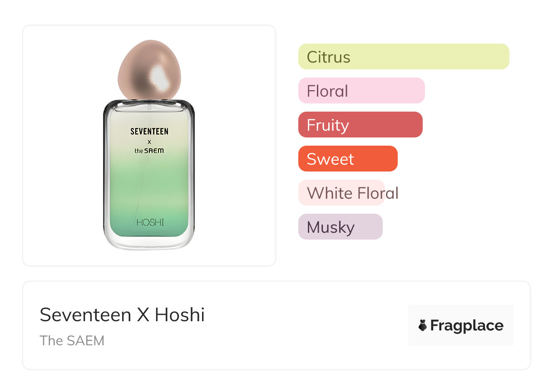Click the perfume bottle's rose-gold cap
This screenshot has height=392, width=553.
click(x=149, y=70)
